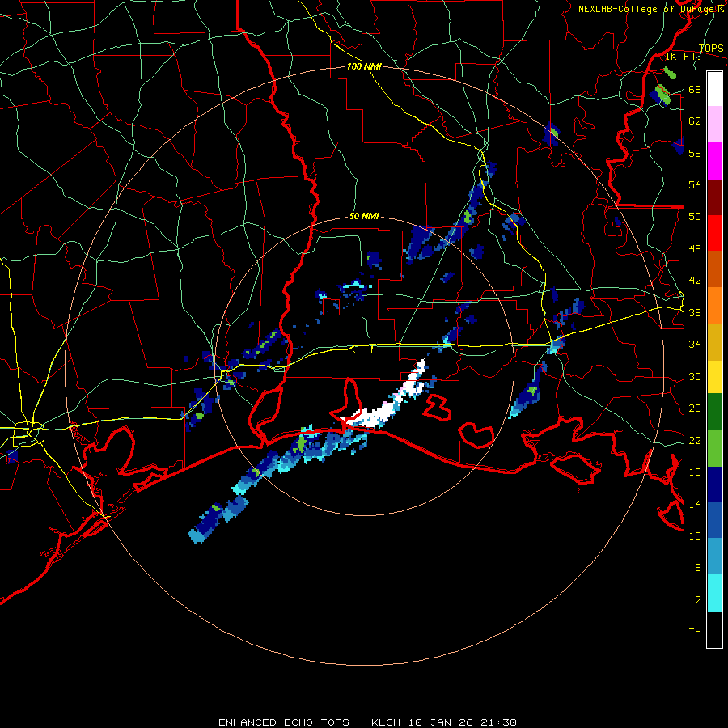Click the light blue legend band
728x728 pixels.
coord(714,557)
